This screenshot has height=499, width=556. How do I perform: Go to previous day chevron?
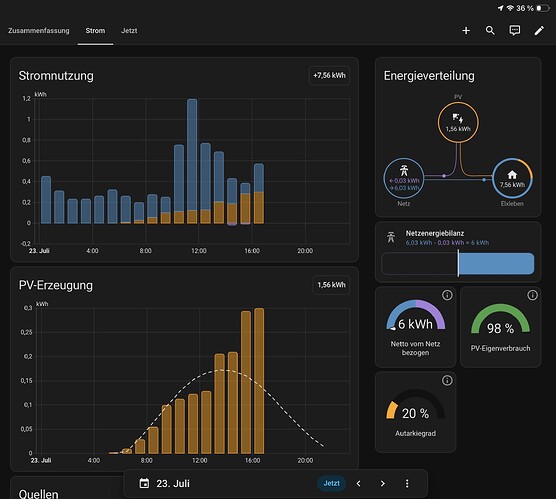tap(358, 483)
